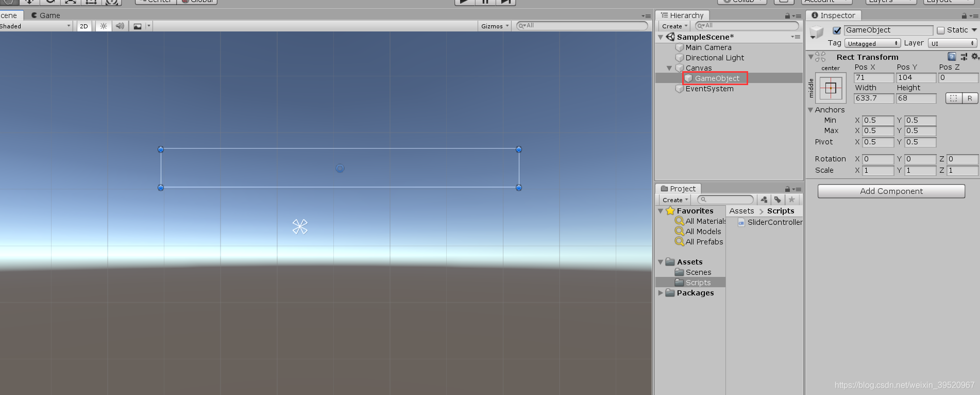Collapse the Rect Transform component
Viewport: 980px width, 395px height.
point(810,57)
